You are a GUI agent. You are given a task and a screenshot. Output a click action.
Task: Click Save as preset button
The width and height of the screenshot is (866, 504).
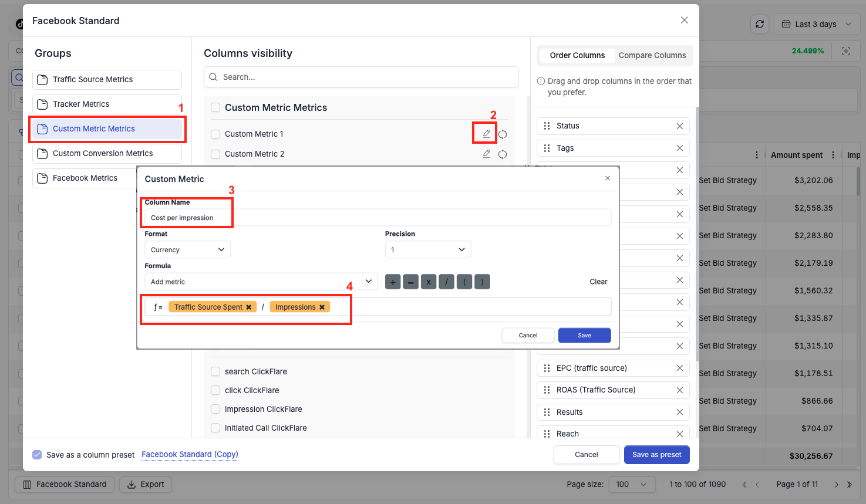point(656,455)
